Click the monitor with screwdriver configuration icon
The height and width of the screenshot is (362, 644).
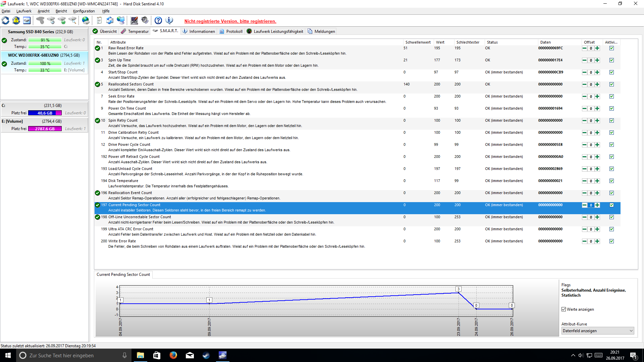tap(134, 21)
